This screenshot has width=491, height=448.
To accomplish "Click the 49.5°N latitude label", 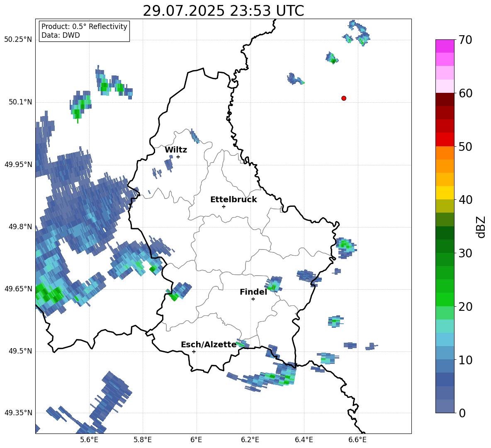I will 20,351.
